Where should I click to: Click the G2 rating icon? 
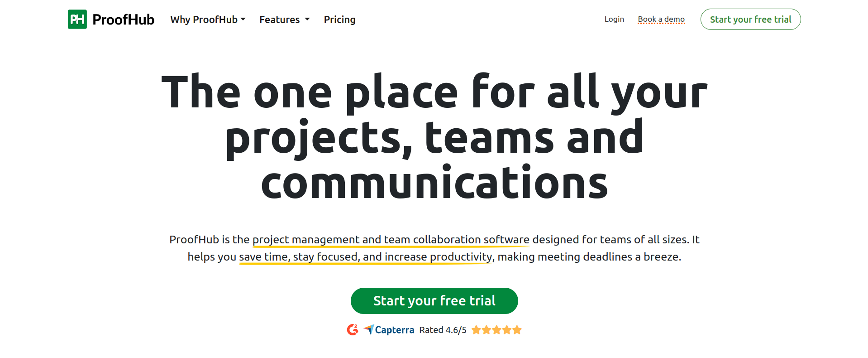pyautogui.click(x=353, y=330)
